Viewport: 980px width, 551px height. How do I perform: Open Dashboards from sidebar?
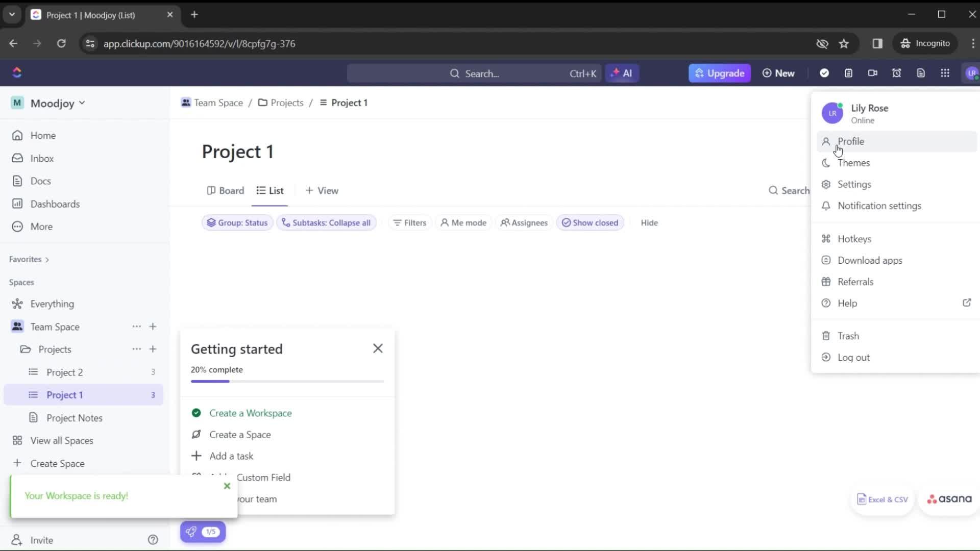click(x=55, y=204)
